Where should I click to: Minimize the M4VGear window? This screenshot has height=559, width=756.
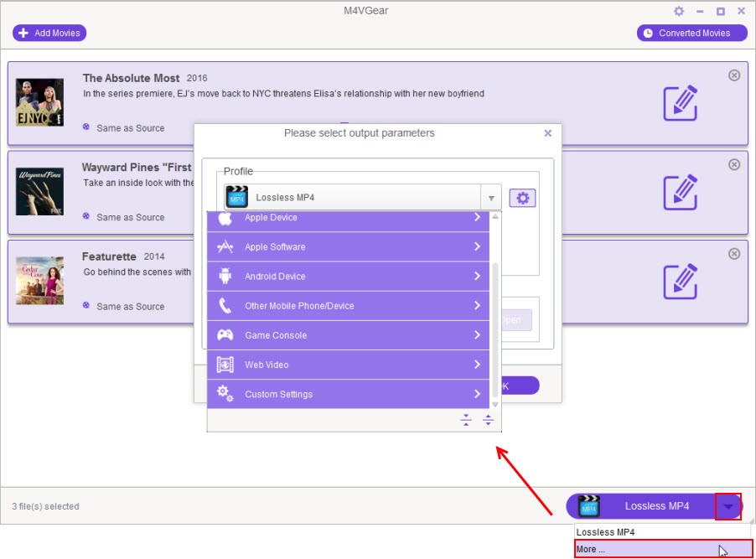[700, 11]
